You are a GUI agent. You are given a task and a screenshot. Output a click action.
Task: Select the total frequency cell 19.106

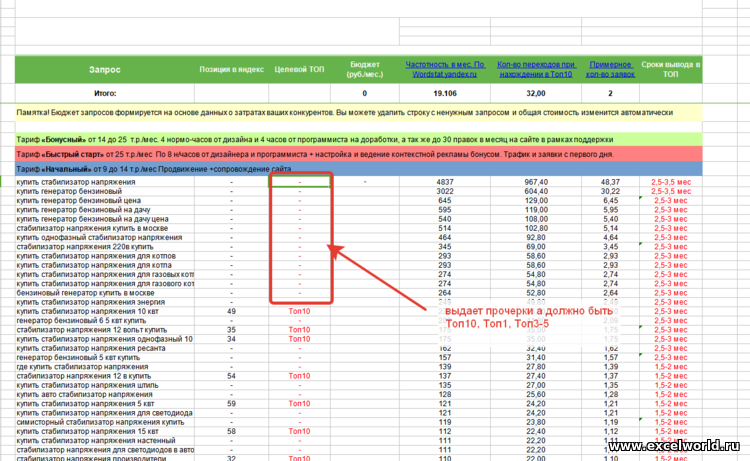pyautogui.click(x=445, y=93)
